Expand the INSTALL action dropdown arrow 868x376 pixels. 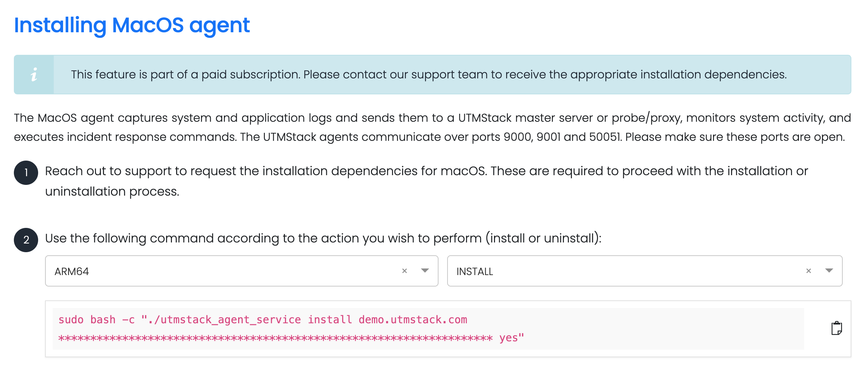pos(829,271)
